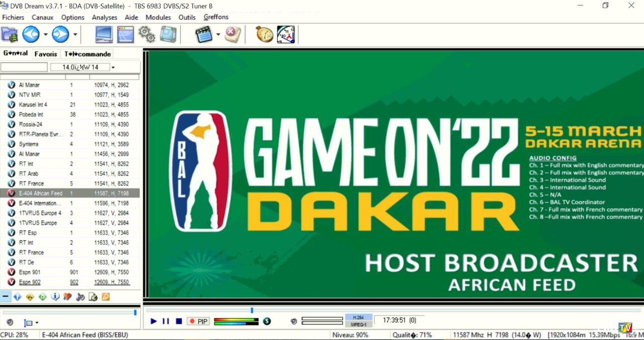Image resolution: width=644 pixels, height=340 pixels.
Task: Open the Canaux menu
Action: (x=42, y=17)
